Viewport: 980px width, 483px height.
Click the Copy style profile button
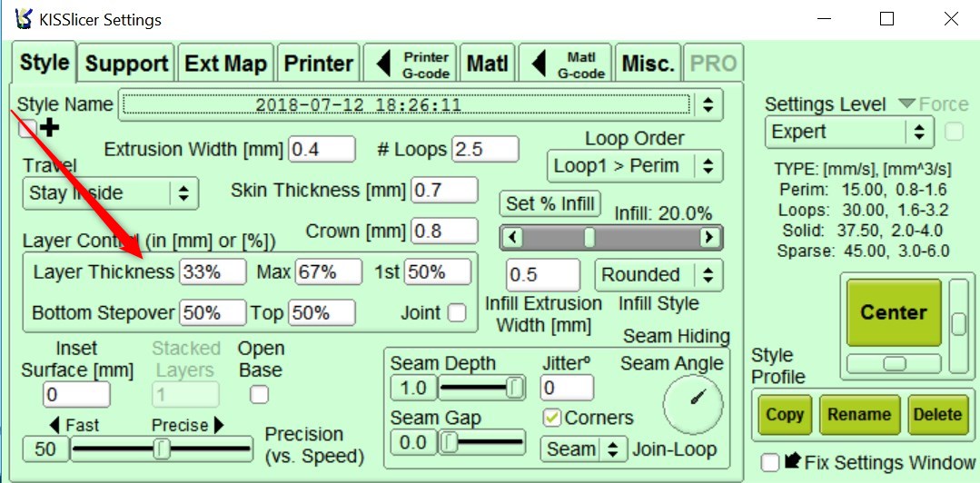(x=785, y=414)
